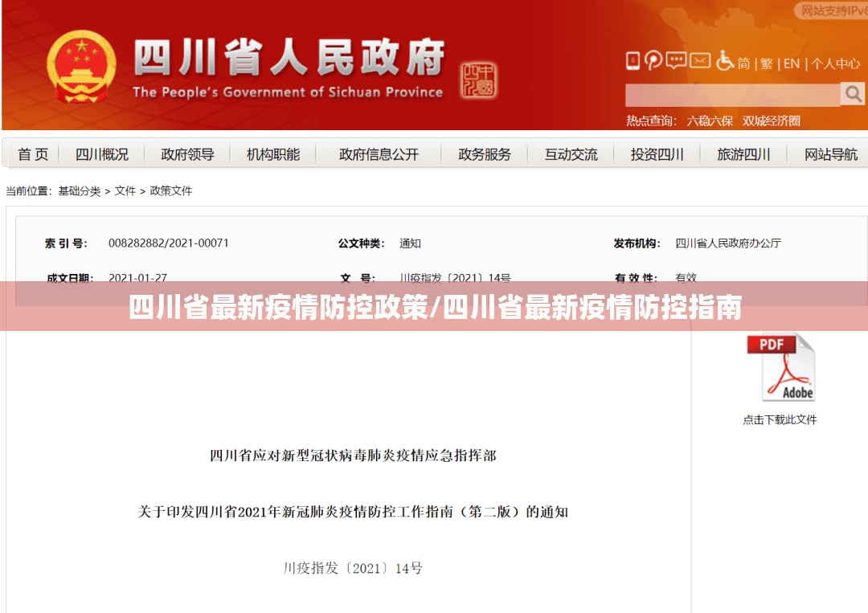The image size is (868, 613).
Task: Open the 政务服务 navigation item
Action: click(x=485, y=154)
